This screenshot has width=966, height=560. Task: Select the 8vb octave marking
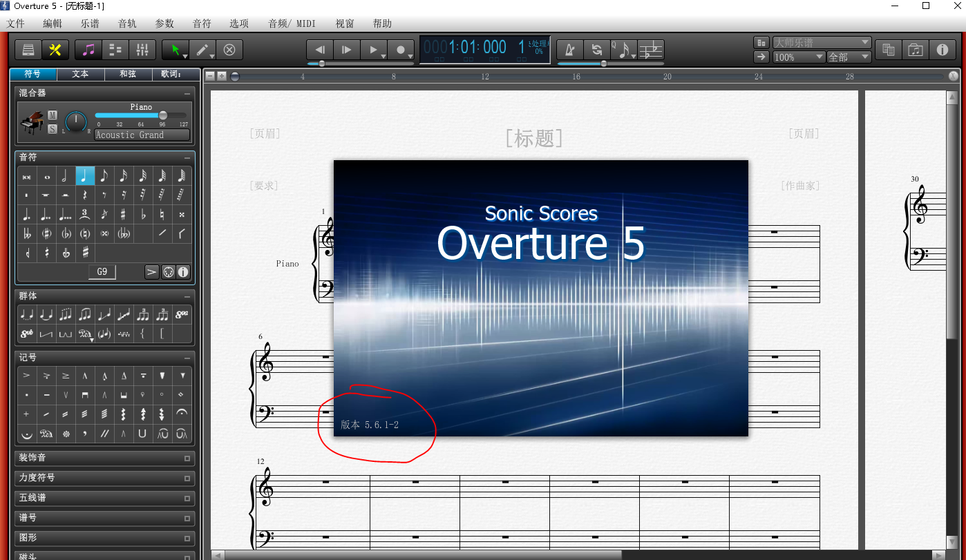[26, 334]
